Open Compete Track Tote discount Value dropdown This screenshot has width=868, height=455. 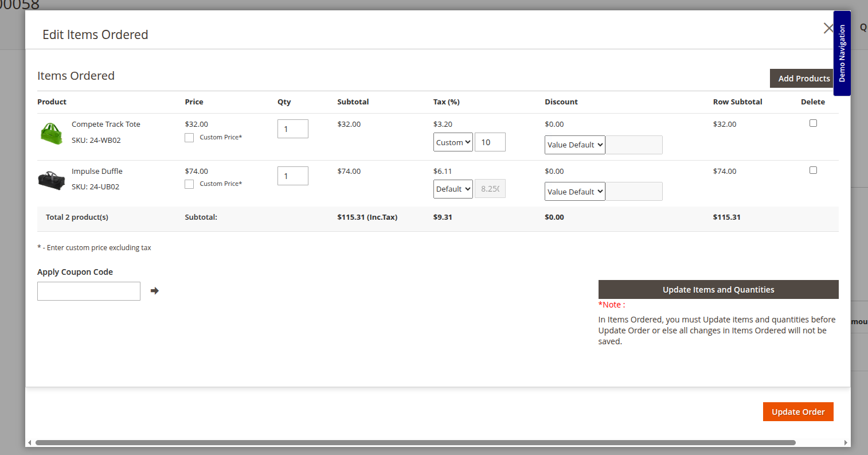(x=574, y=145)
